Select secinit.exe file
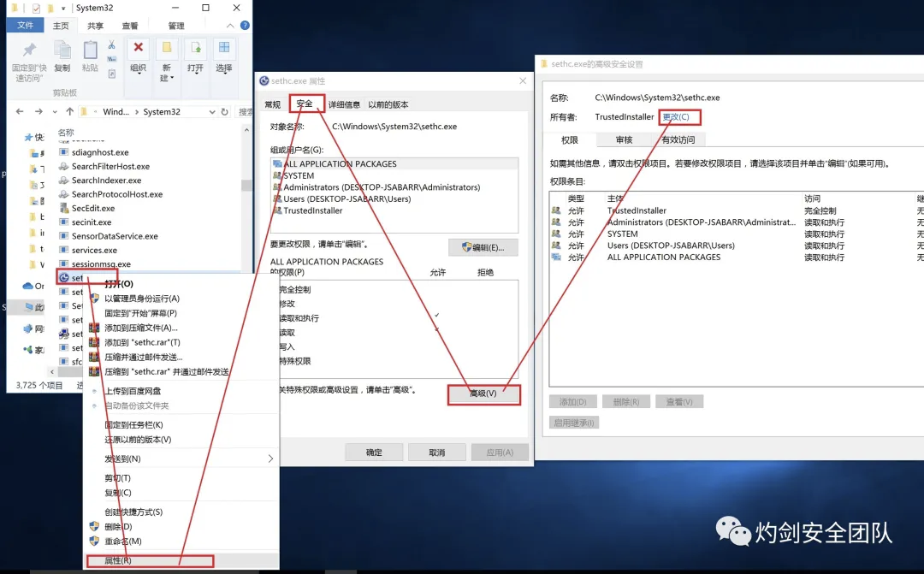This screenshot has width=924, height=574. [x=92, y=222]
